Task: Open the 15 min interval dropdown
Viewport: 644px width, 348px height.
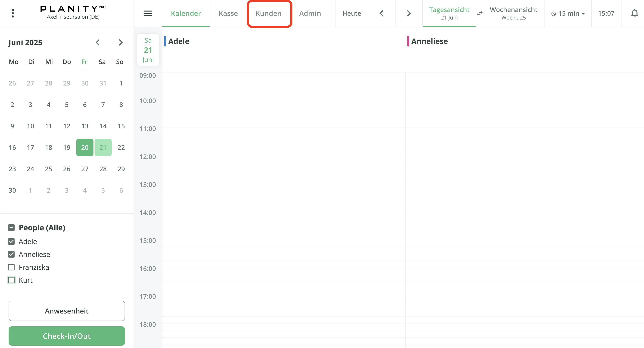Action: 568,13
